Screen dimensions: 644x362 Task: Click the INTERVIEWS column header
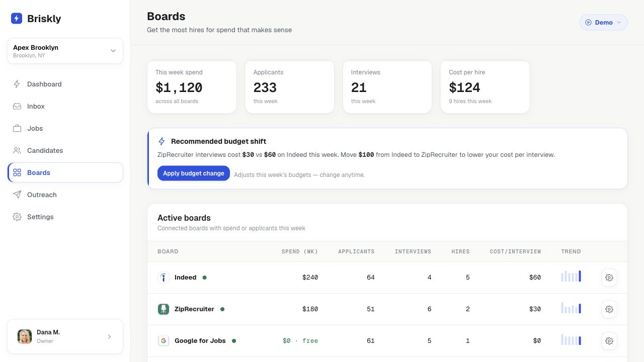413,251
